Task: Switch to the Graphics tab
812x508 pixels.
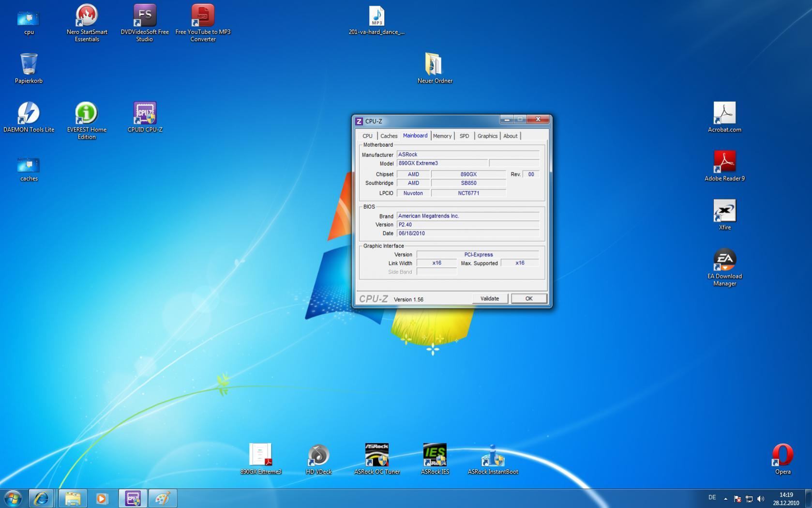Action: coord(487,136)
